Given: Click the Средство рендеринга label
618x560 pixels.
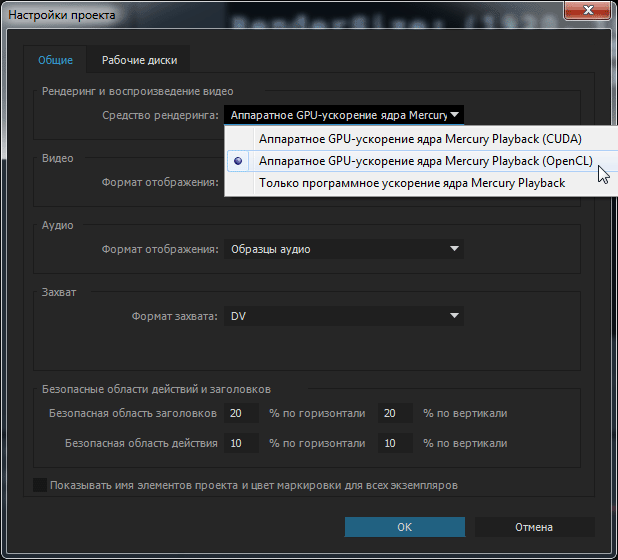Looking at the screenshot, I should click(x=160, y=115).
